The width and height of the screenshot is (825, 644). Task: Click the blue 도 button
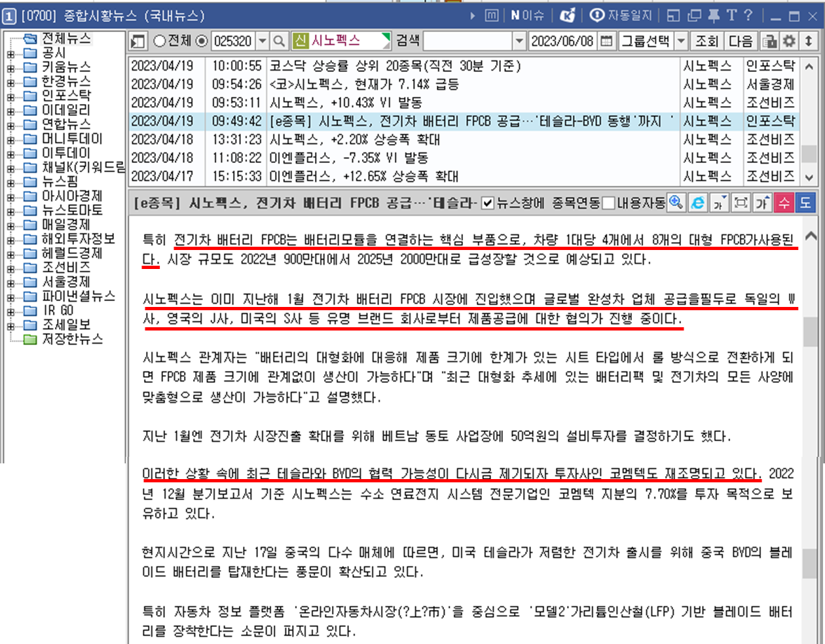[805, 203]
